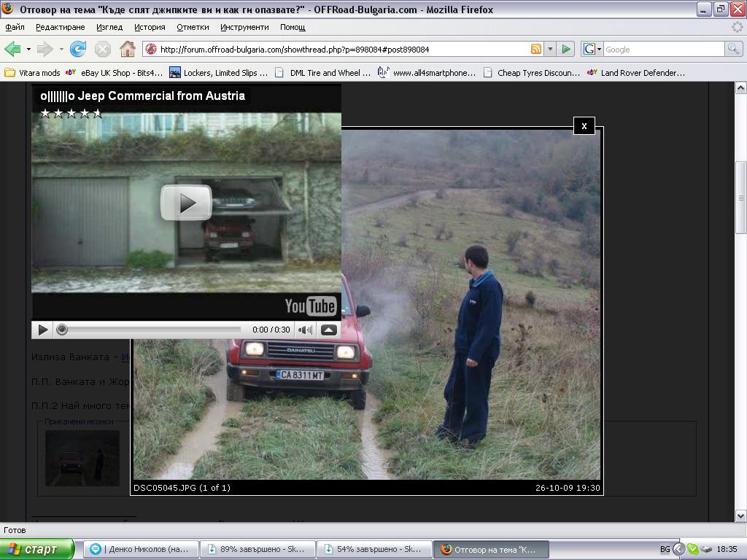
Task: Open the Редактиране menu
Action: point(61,27)
